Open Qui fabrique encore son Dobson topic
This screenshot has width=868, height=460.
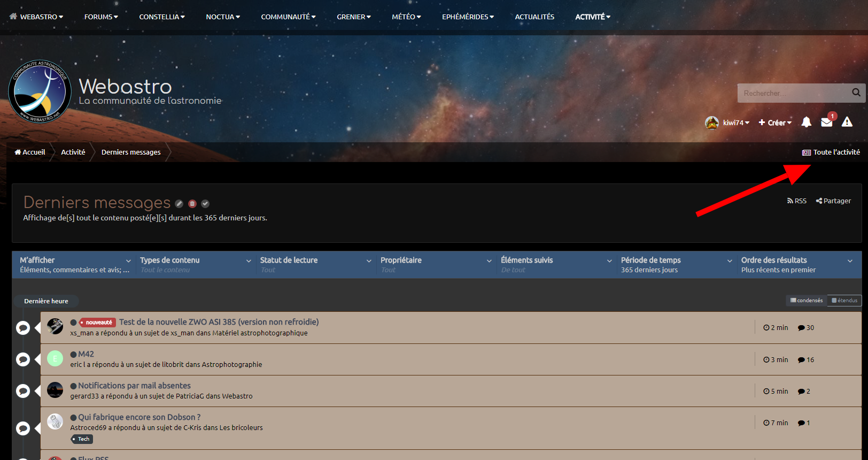139,417
